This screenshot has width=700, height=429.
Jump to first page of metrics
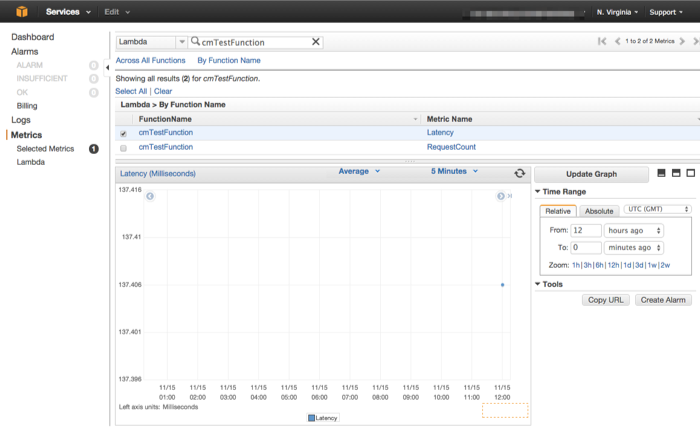click(602, 42)
